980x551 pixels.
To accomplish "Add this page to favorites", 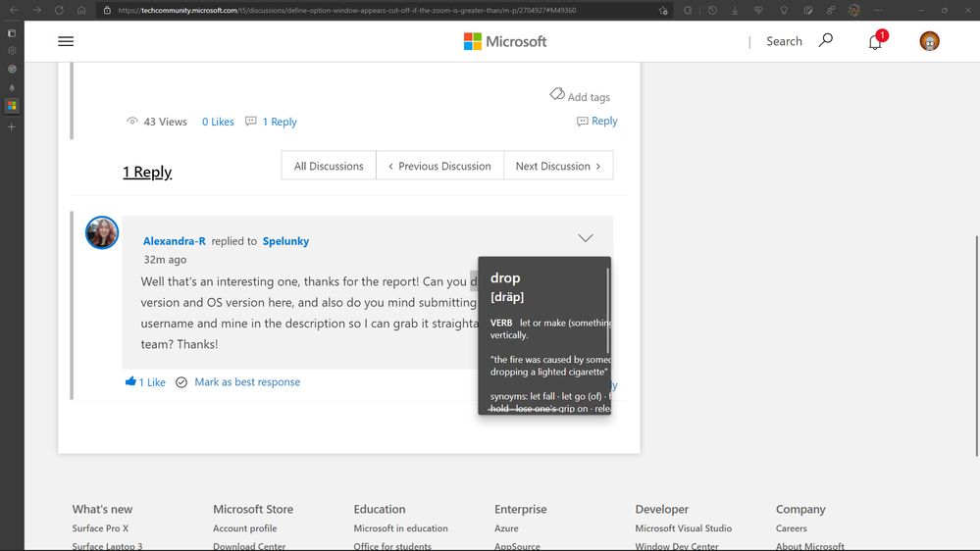I will pyautogui.click(x=663, y=10).
